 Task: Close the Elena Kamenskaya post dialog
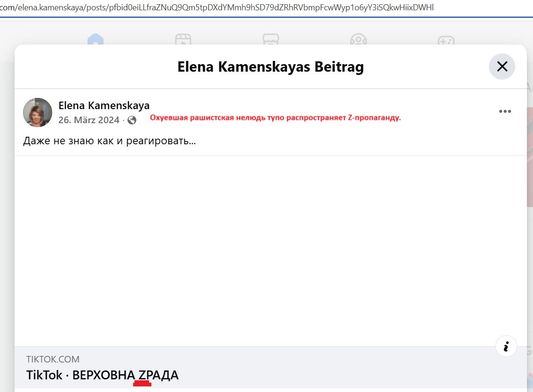coord(502,67)
